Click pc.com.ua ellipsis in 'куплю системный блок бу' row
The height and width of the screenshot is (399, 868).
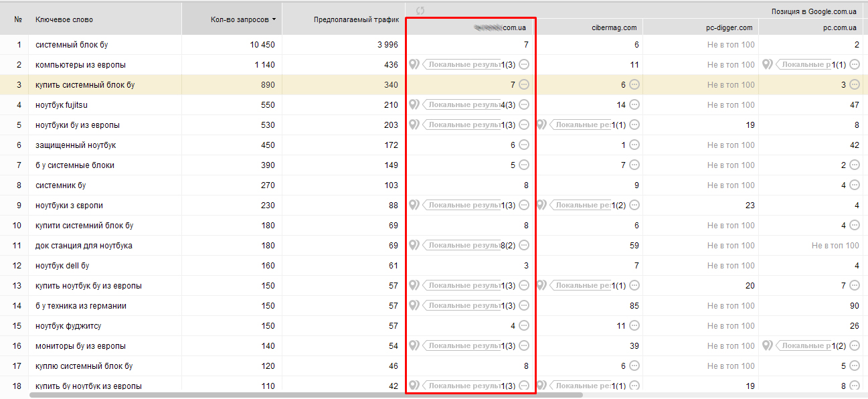855,366
